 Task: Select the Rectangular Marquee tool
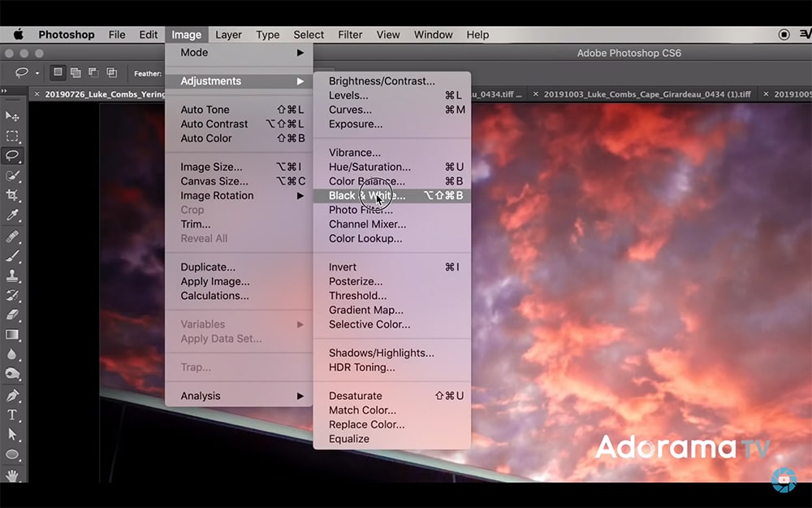(12, 136)
